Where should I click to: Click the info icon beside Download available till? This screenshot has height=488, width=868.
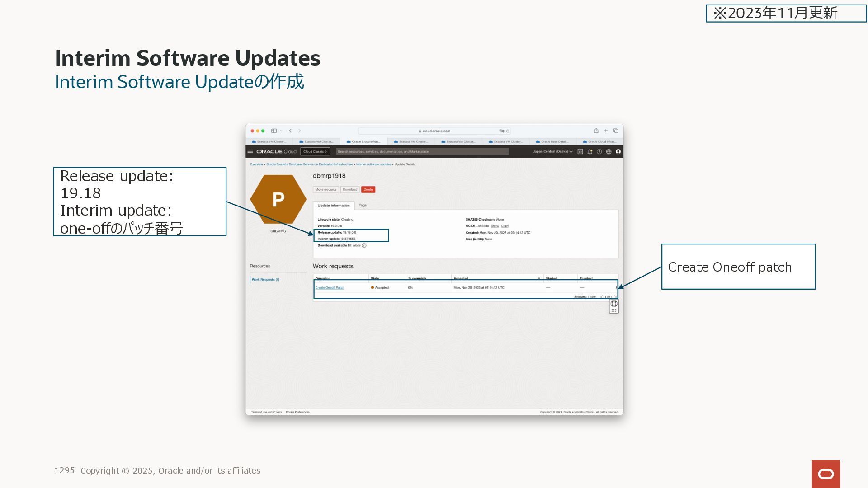point(364,246)
